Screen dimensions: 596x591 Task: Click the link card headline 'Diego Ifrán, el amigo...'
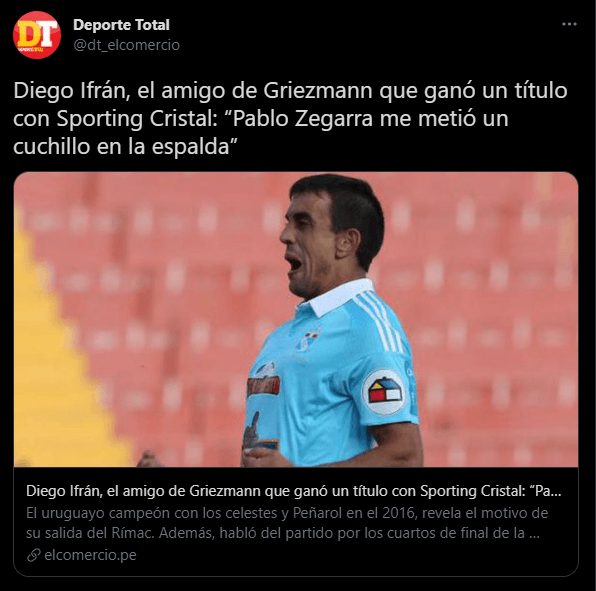point(293,491)
